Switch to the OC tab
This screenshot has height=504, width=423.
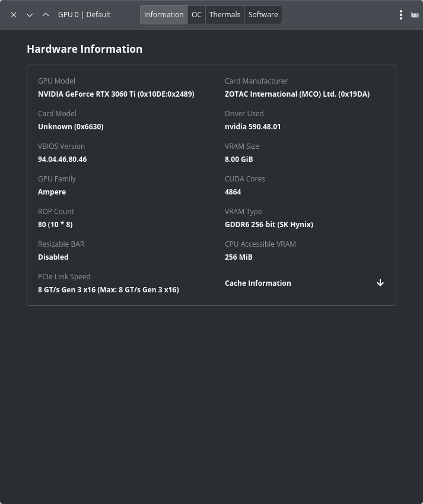tap(196, 15)
